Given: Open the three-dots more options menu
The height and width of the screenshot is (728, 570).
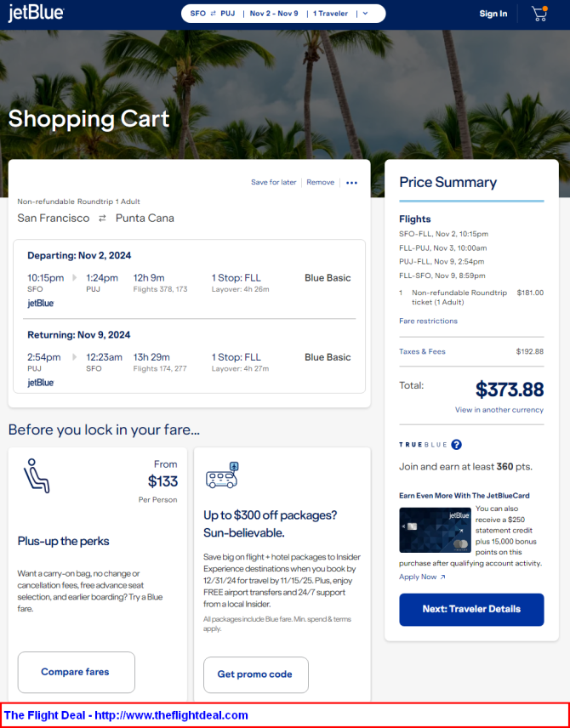Looking at the screenshot, I should [x=351, y=183].
